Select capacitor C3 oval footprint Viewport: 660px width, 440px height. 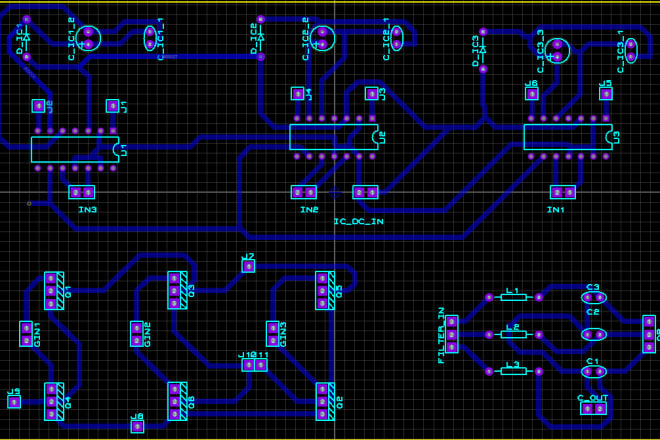[x=594, y=298]
